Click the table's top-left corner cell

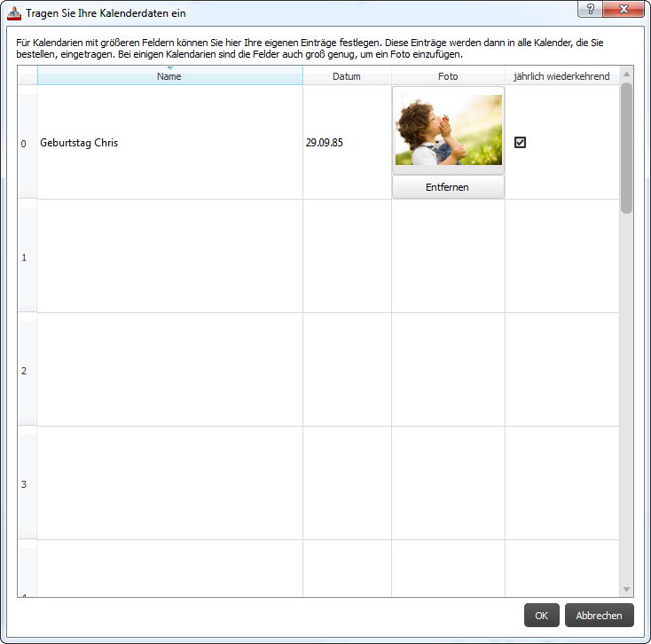coord(27,75)
